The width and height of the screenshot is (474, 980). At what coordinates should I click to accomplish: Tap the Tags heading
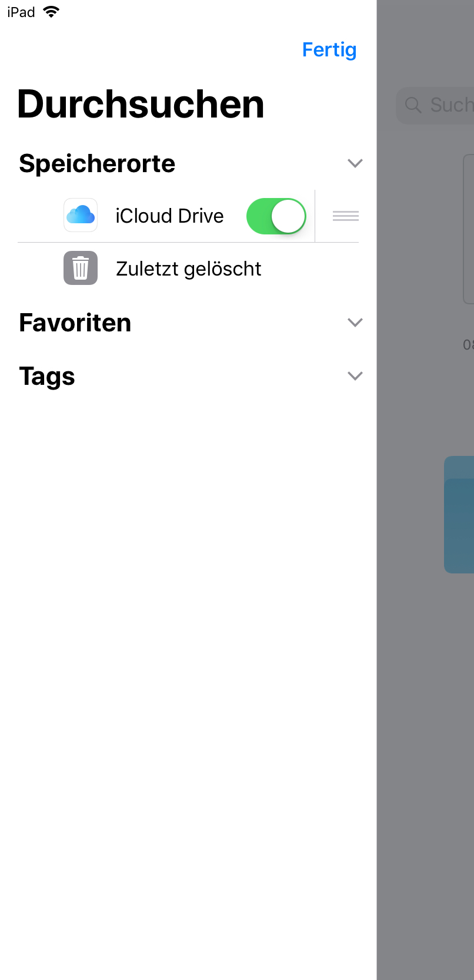pyautogui.click(x=47, y=377)
